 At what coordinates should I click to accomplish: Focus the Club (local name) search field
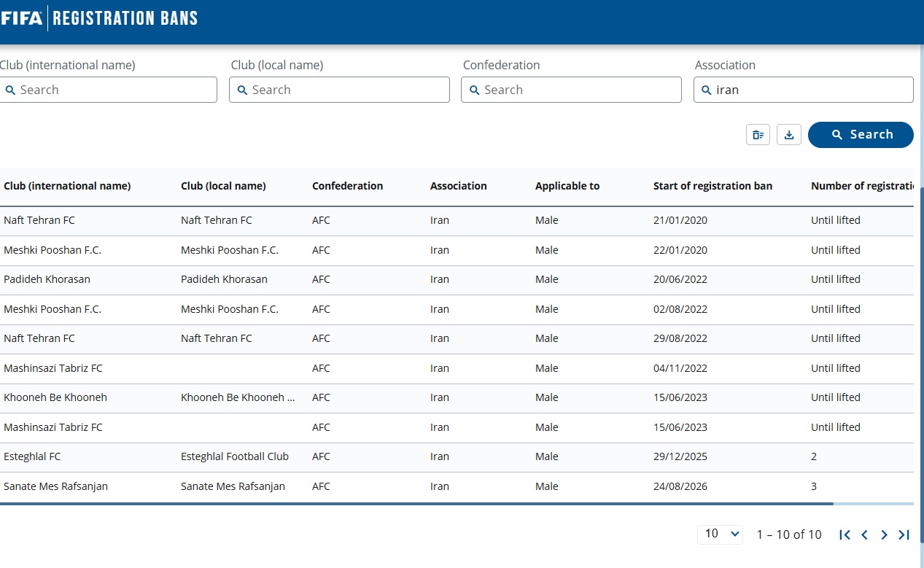pos(339,90)
